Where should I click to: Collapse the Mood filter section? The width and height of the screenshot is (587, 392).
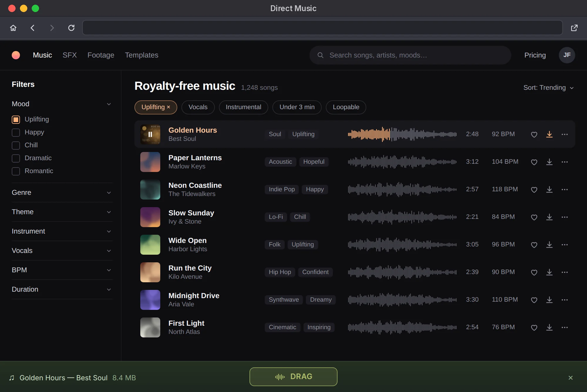62,104
